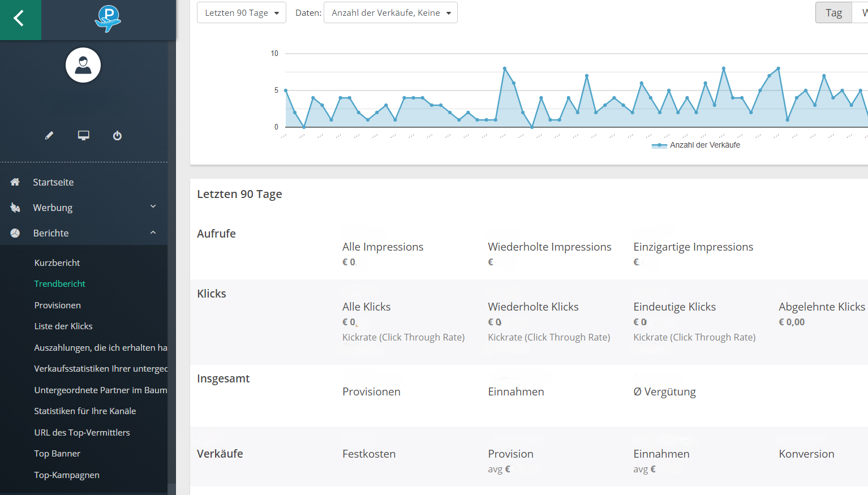Open Provisionen report
This screenshot has width=868, height=495.
coord(57,305)
